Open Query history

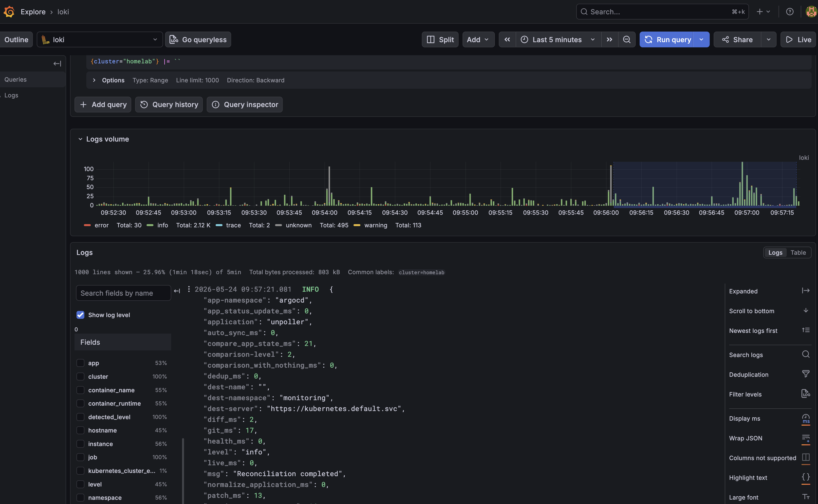(169, 105)
